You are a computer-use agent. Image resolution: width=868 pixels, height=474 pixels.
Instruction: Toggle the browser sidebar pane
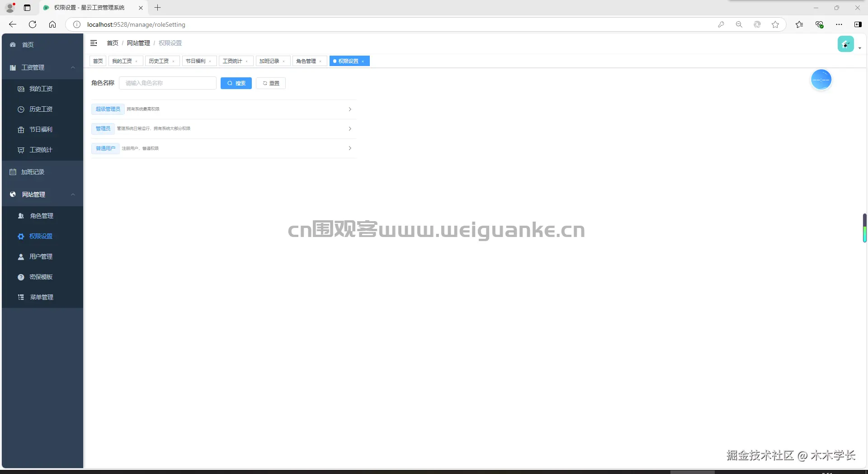pos(858,24)
